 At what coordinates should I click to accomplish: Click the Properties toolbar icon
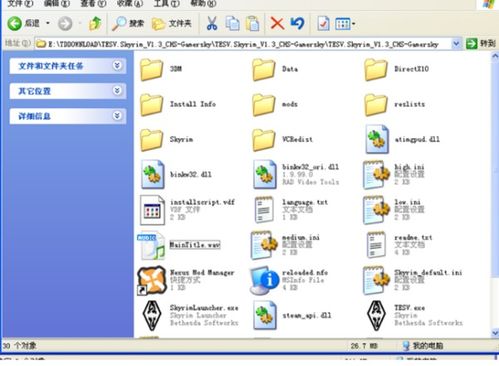coord(323,24)
